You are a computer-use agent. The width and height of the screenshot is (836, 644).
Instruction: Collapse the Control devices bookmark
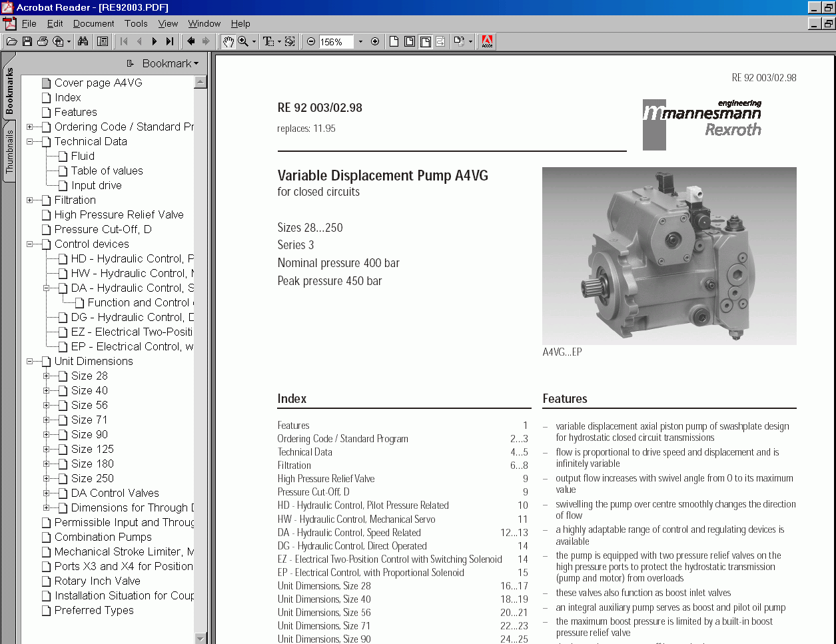29,244
